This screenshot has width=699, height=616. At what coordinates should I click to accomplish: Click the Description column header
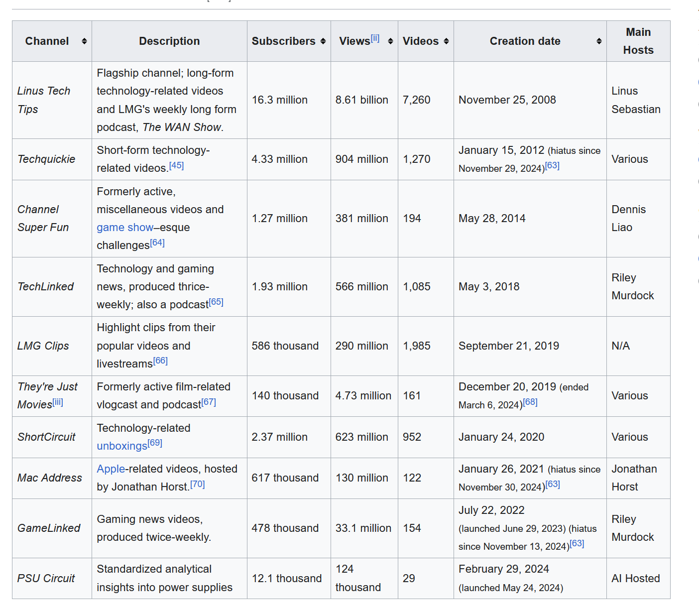pos(169,41)
